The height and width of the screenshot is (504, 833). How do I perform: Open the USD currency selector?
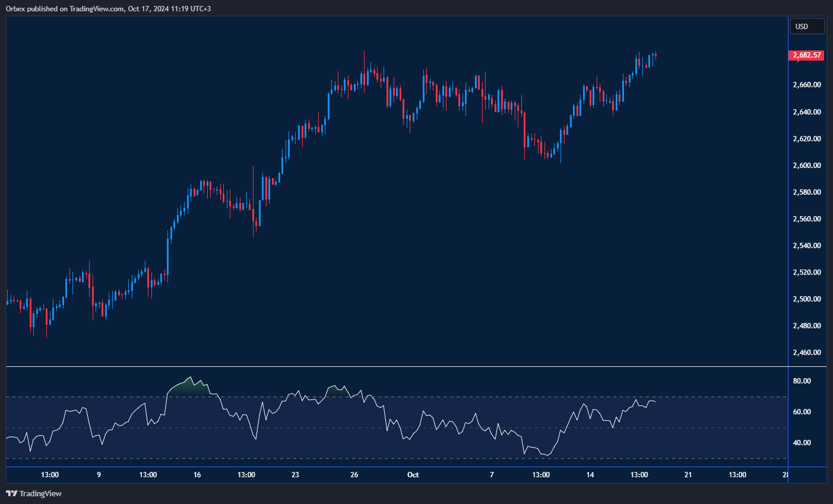[807, 27]
